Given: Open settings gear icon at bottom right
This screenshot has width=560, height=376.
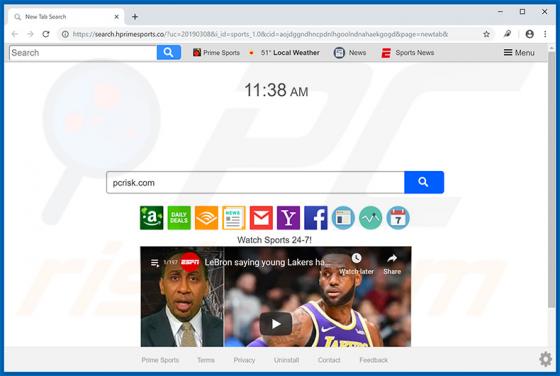Looking at the screenshot, I should (x=545, y=359).
